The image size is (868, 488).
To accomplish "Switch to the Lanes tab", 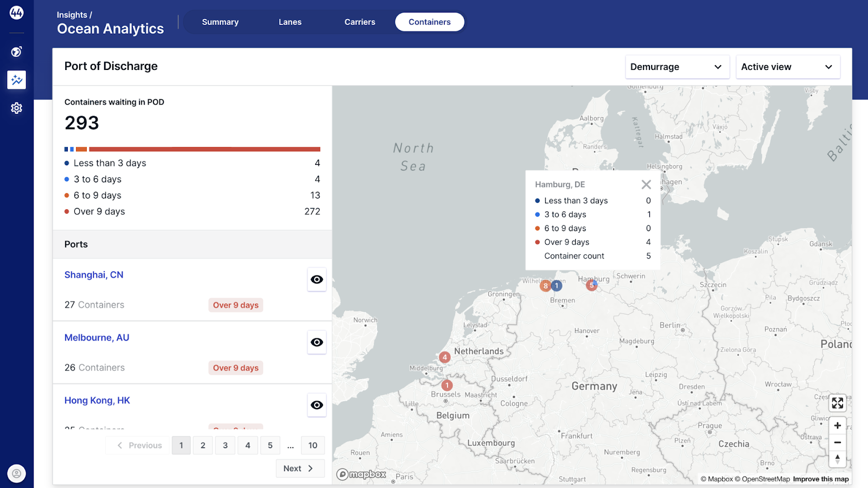I will click(x=290, y=22).
